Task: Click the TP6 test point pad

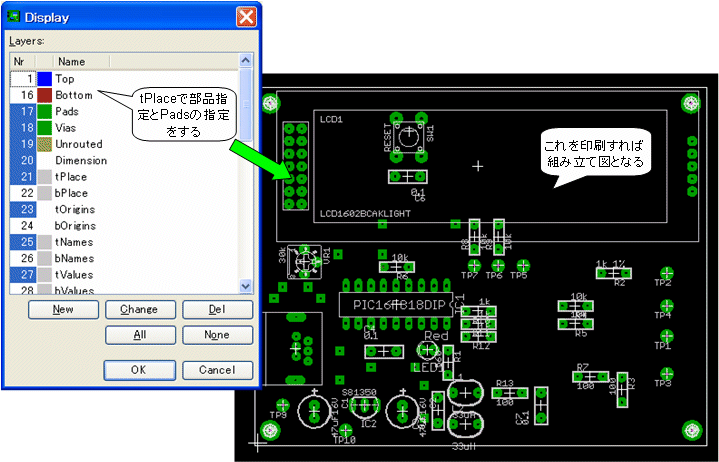Action: pyautogui.click(x=498, y=265)
